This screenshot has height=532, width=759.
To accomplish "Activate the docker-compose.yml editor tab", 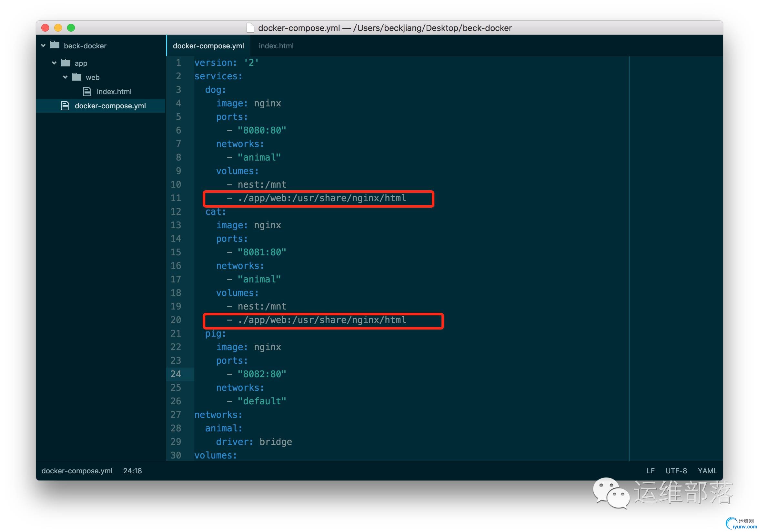I will pyautogui.click(x=208, y=45).
